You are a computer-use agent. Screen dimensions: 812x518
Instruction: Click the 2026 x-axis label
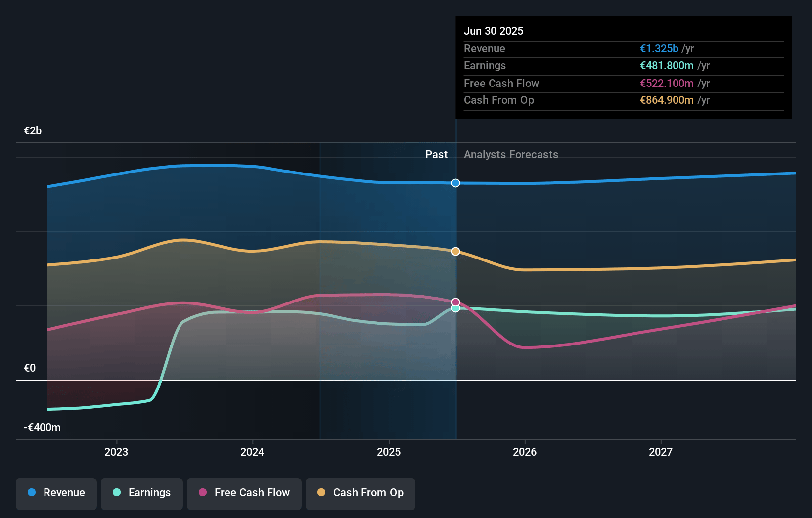click(x=525, y=452)
